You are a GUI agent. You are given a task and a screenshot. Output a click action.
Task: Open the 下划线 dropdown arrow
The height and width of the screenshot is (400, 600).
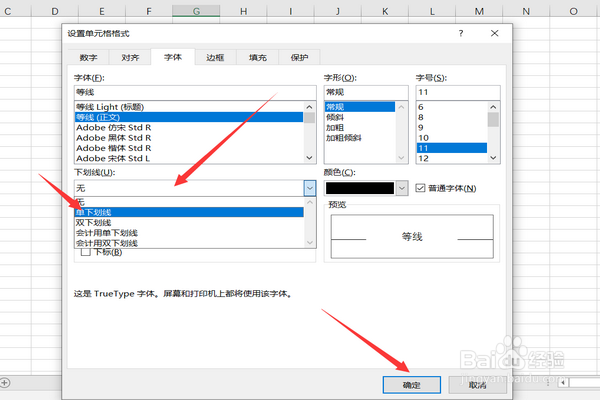[310, 188]
